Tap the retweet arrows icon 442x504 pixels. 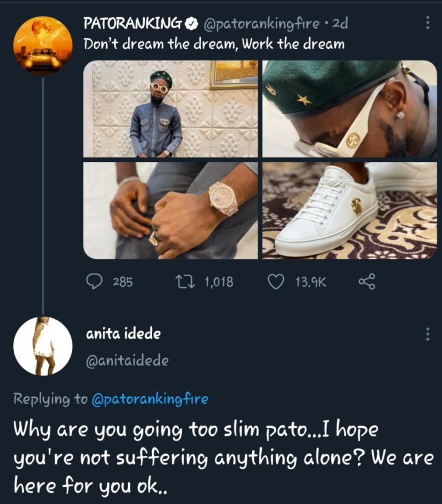[x=184, y=281]
